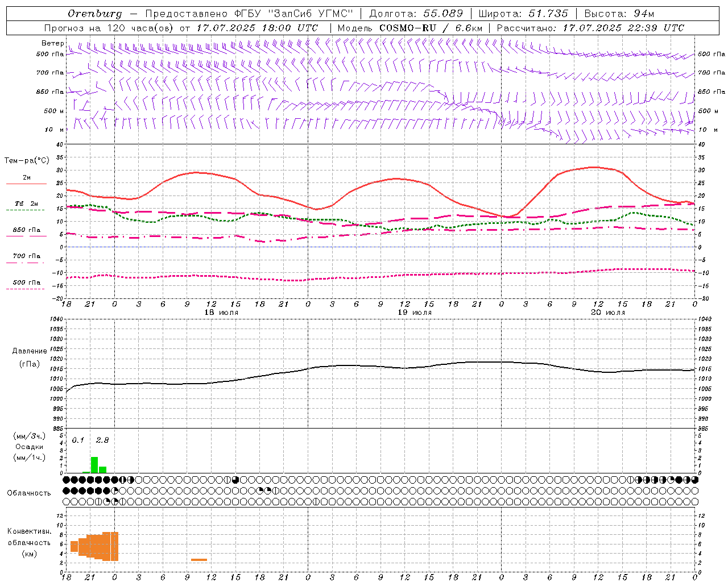The width and height of the screenshot is (728, 582).
Task: Click the Высота: 94м header field
Action: click(x=619, y=14)
